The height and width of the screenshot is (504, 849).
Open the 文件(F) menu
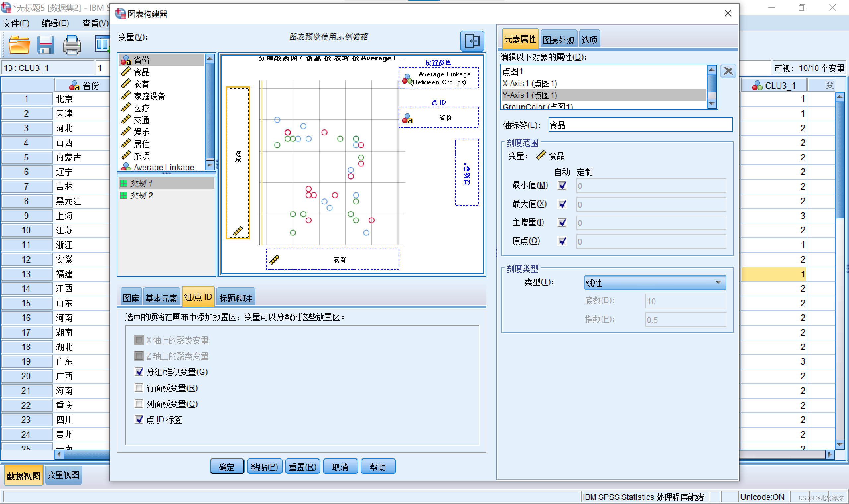click(16, 23)
